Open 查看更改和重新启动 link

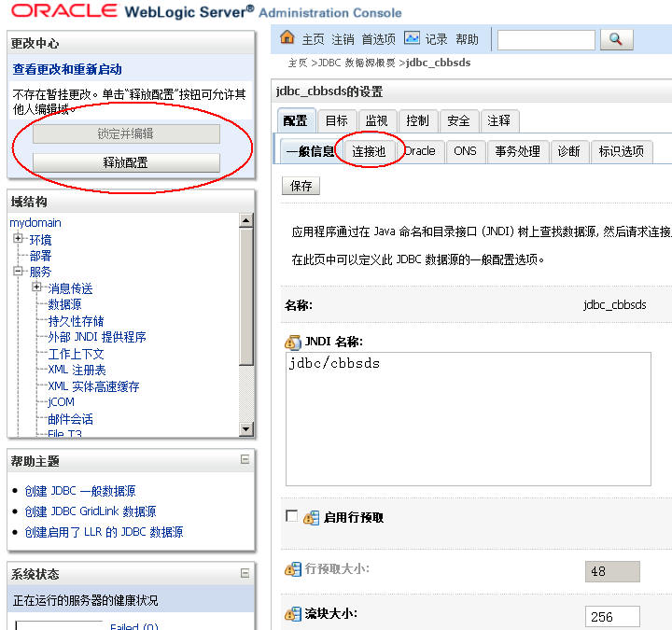(67, 69)
